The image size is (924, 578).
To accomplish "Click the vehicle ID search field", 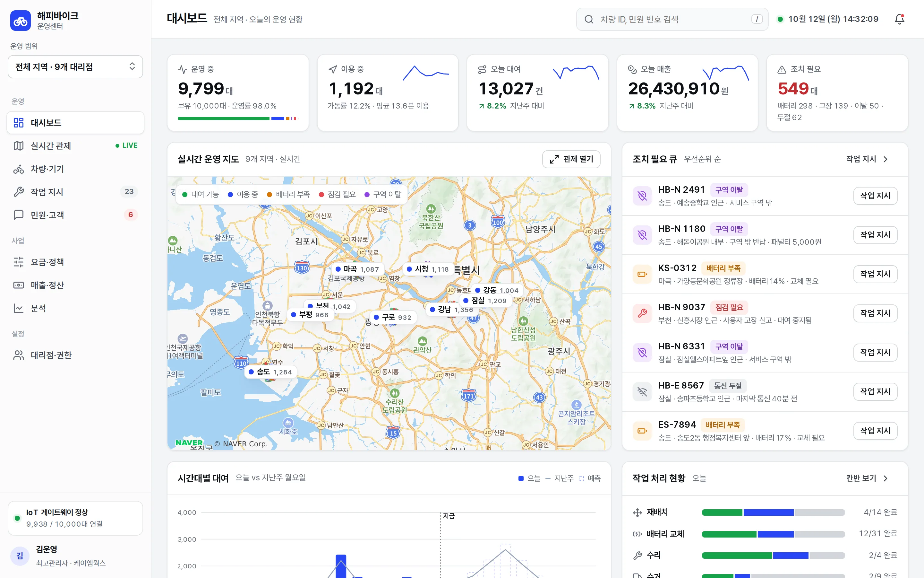I will click(672, 19).
